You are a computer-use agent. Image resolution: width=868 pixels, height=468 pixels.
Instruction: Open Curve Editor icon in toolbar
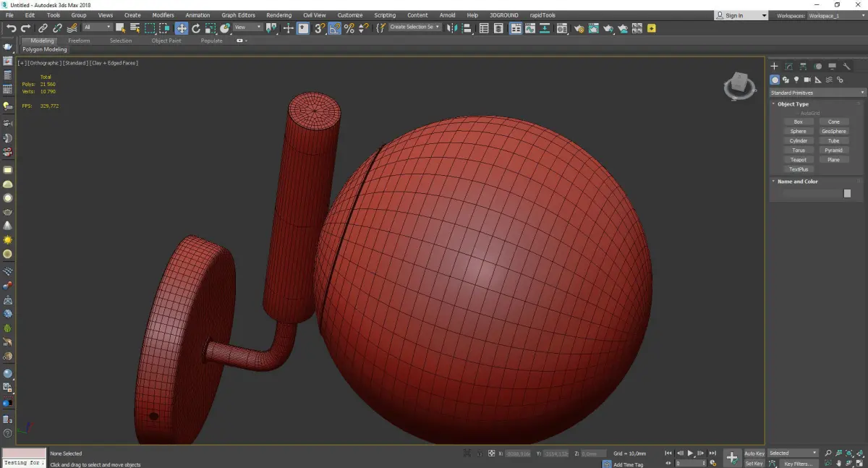click(529, 28)
